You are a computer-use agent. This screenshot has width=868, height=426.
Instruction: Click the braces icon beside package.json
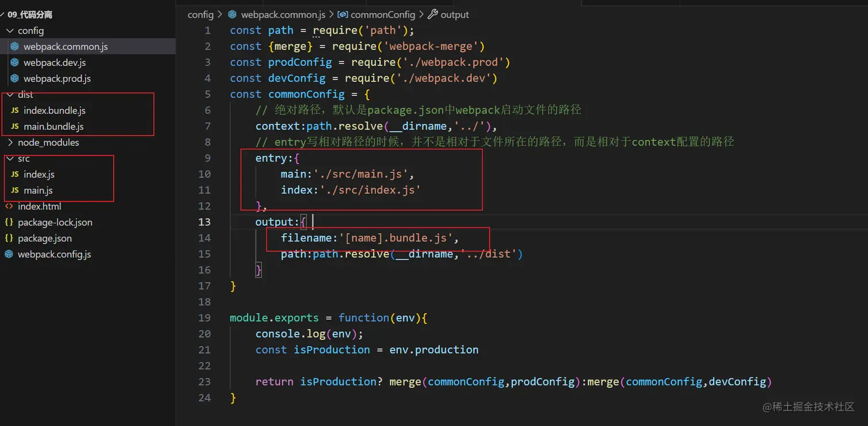click(9, 238)
